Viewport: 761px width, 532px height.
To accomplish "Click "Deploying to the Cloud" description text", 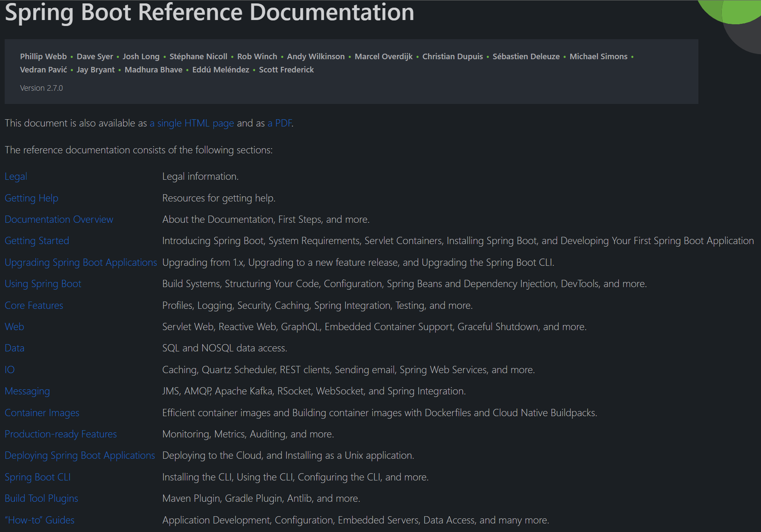I will coord(288,456).
